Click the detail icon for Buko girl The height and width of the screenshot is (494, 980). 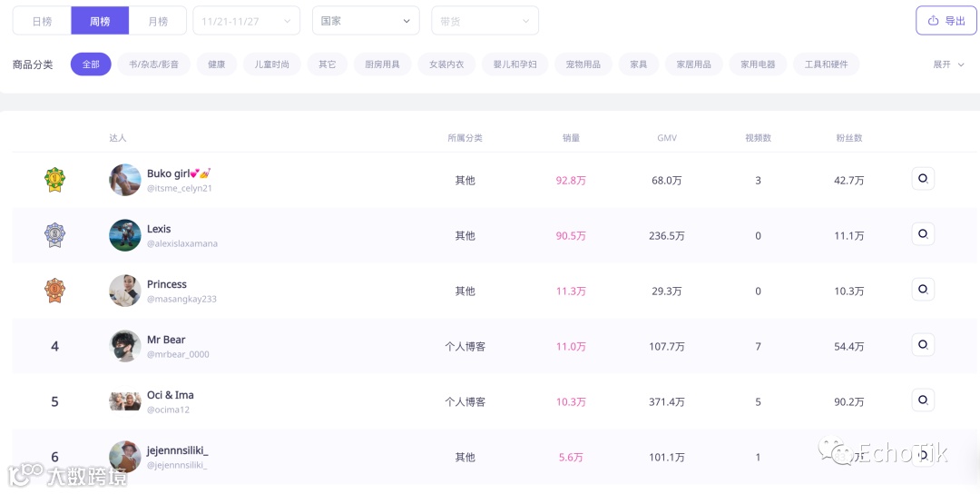tap(923, 179)
